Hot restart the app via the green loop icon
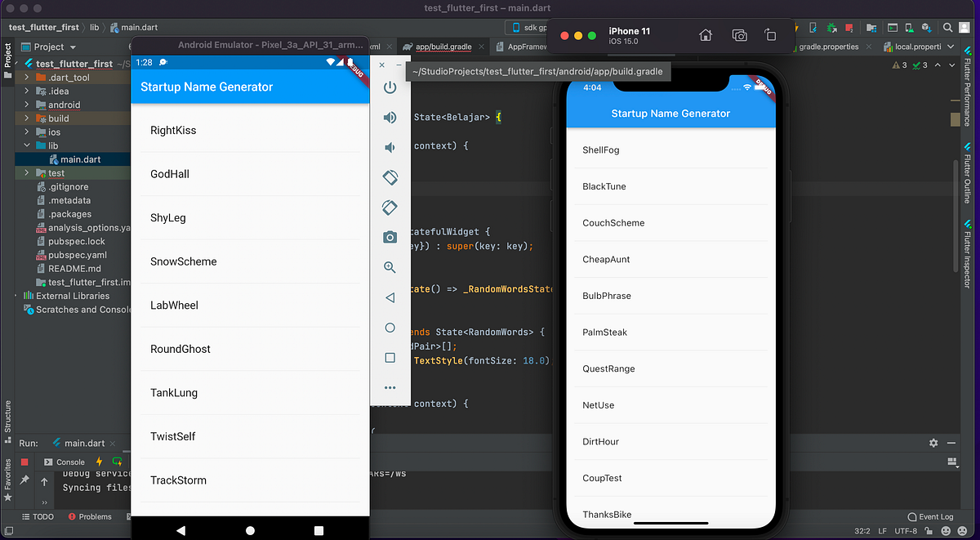 (117, 462)
